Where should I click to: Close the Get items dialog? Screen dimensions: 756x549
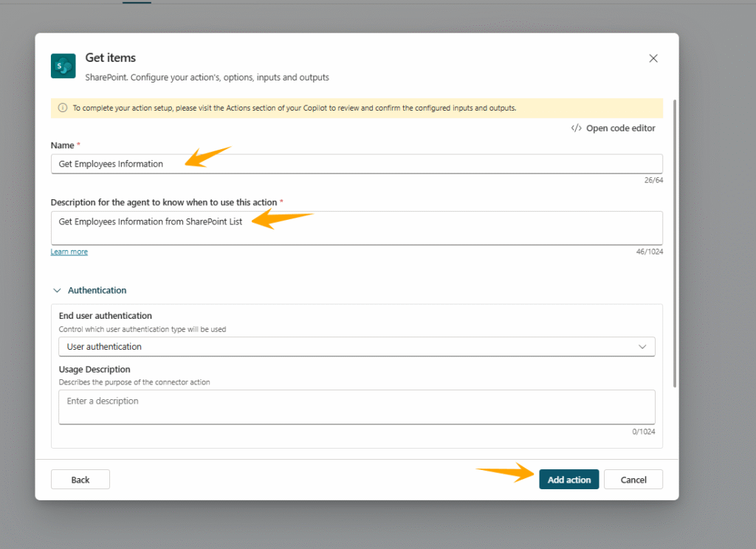click(653, 58)
